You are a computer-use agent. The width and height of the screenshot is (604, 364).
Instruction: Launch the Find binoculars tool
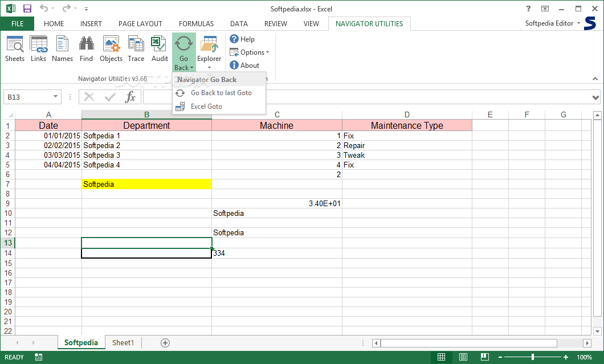86,49
